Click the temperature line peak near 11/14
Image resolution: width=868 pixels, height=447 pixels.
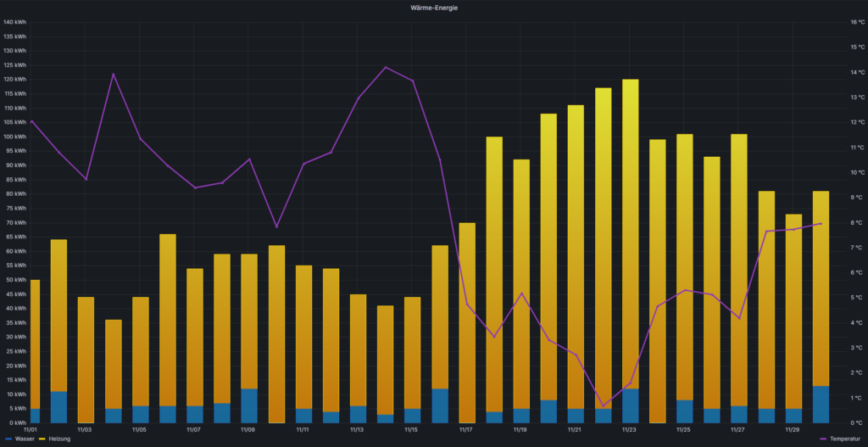(x=386, y=67)
